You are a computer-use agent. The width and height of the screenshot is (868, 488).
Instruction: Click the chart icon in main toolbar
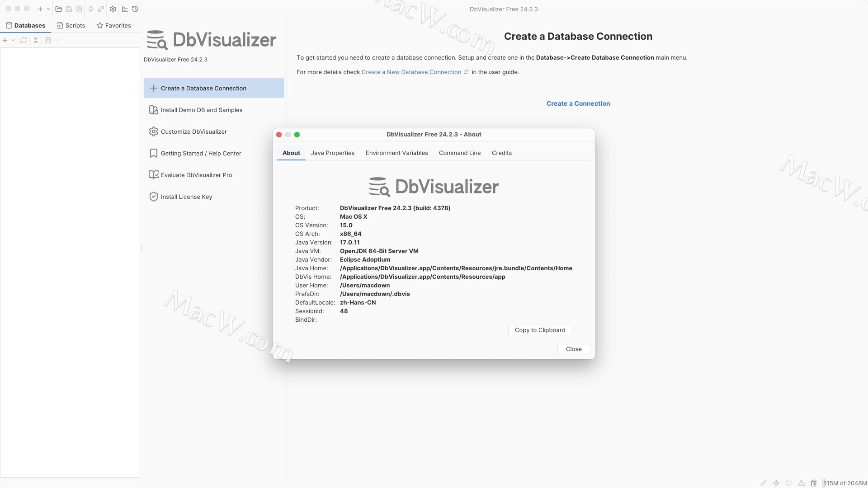click(125, 9)
